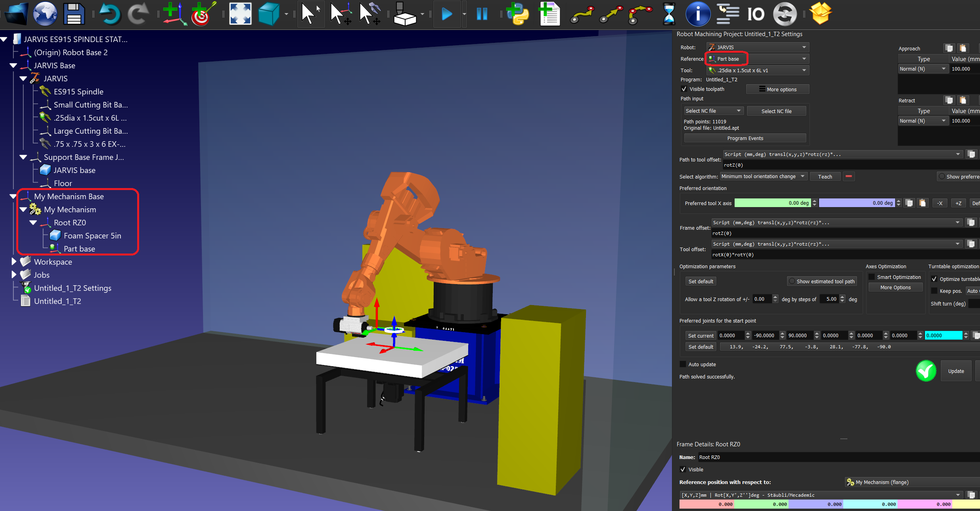Click the Add reference frame icon

[x=174, y=14]
